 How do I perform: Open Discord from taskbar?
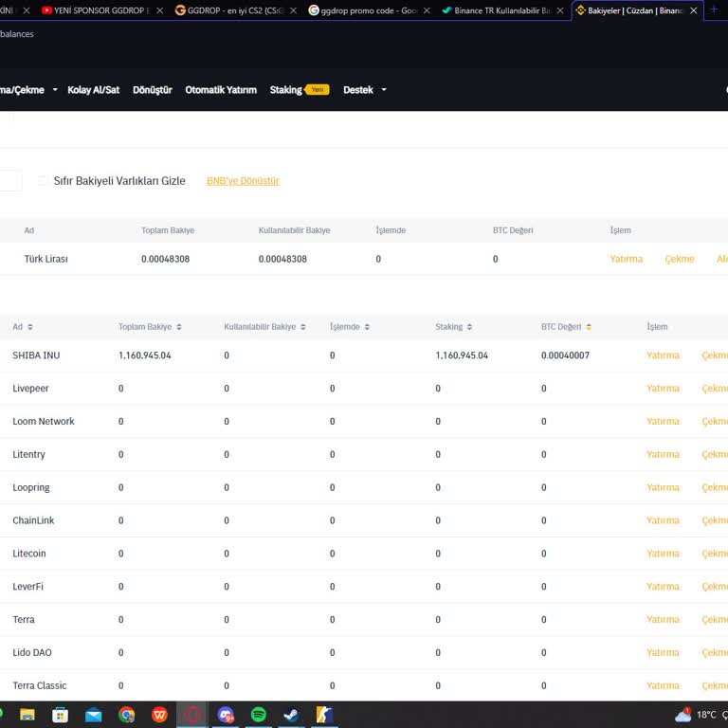[x=226, y=715]
